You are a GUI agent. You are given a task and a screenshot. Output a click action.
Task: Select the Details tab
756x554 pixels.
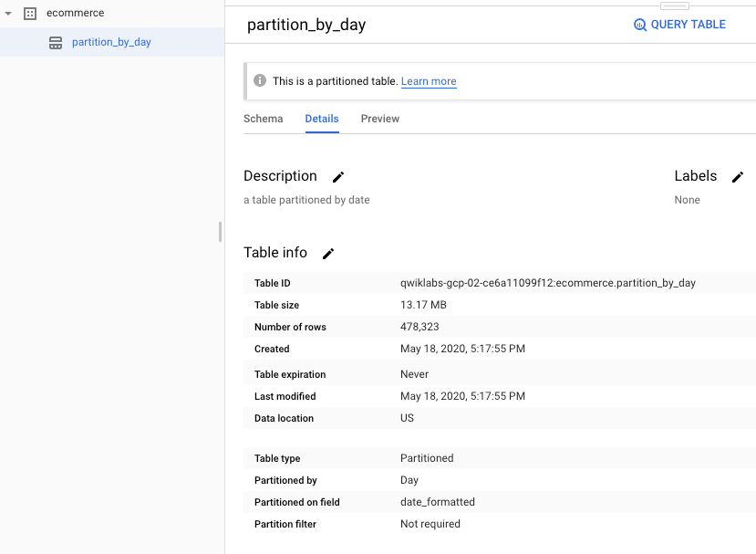pyautogui.click(x=322, y=119)
